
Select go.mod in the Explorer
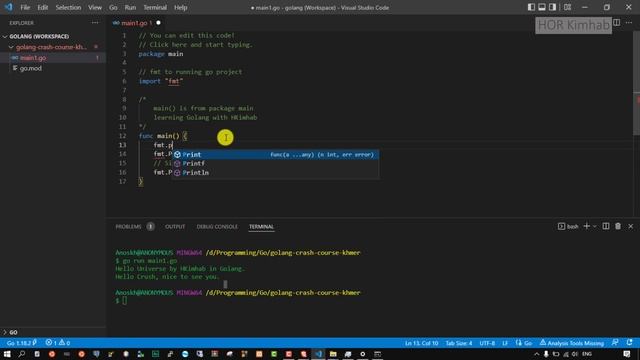[31, 68]
